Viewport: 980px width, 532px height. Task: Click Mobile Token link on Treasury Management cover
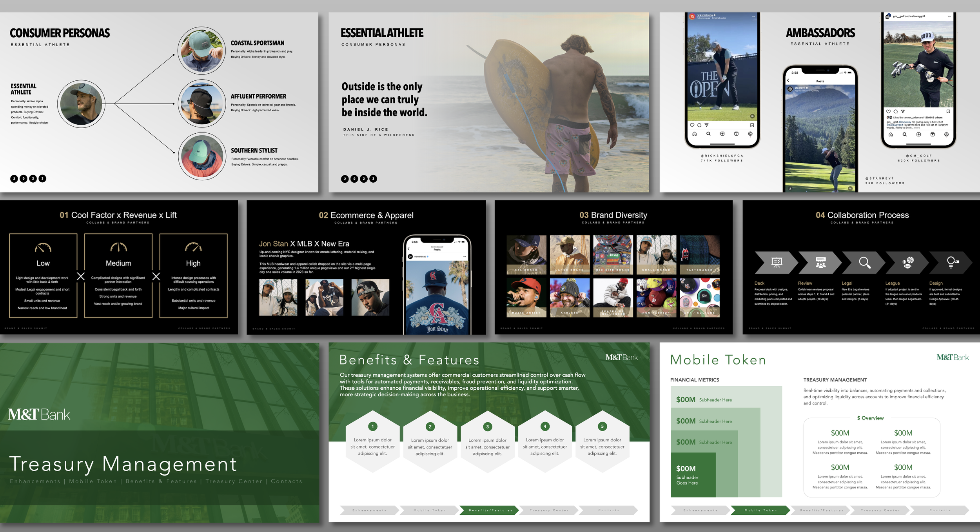point(93,481)
